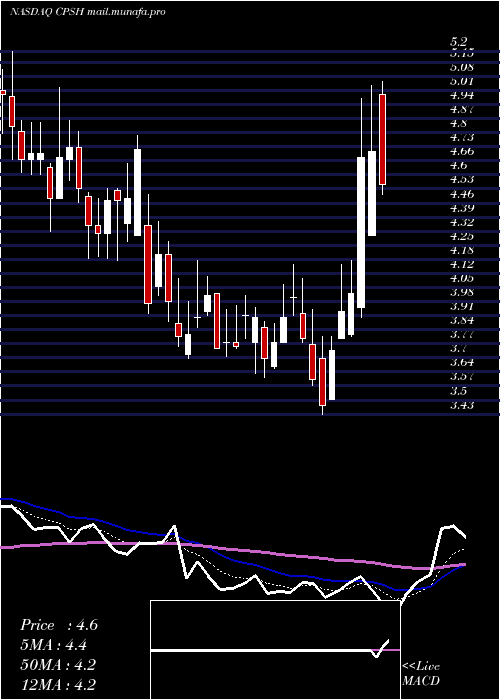Click the 4.66 price axis label
The image size is (500, 700).
click(462, 151)
